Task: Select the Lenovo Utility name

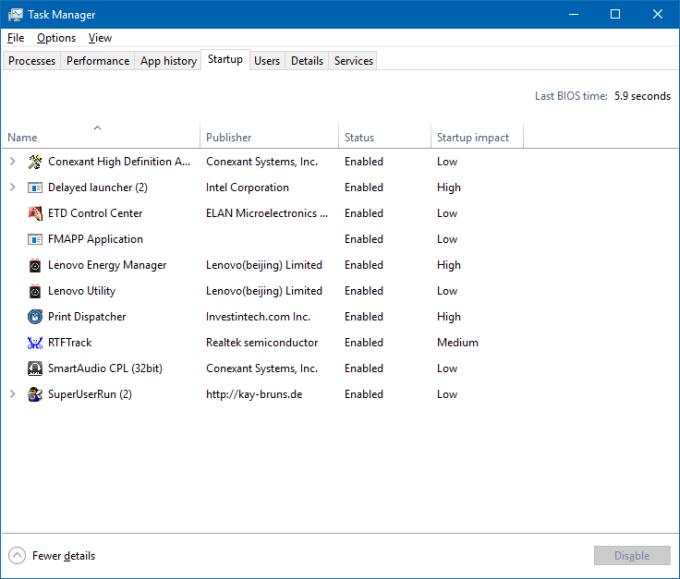Action: coord(82,291)
